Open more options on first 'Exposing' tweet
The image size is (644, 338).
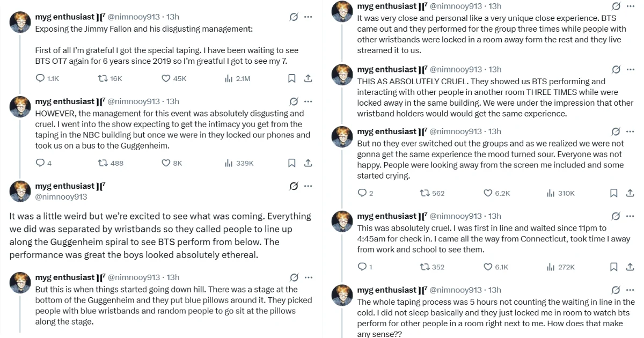pos(308,17)
